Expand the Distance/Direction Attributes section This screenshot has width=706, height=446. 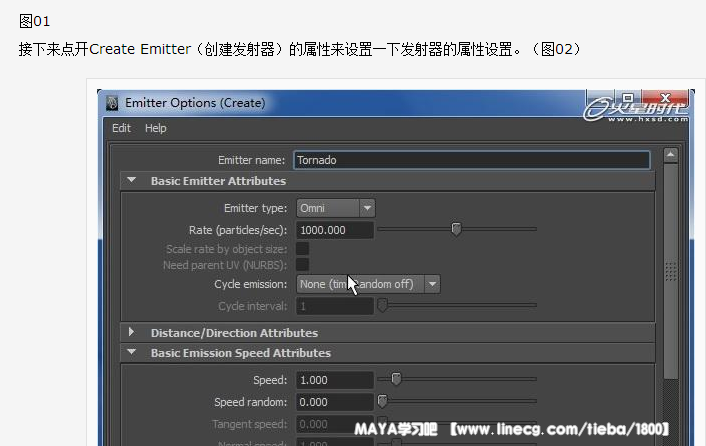pyautogui.click(x=131, y=332)
